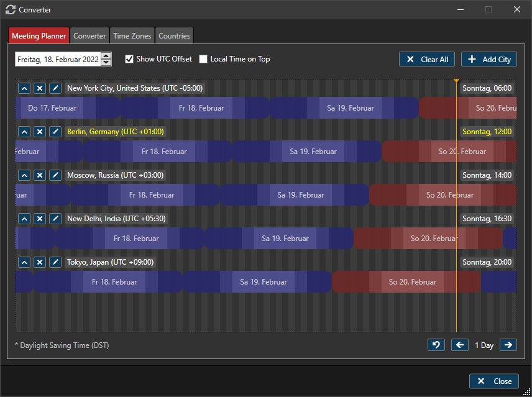Screen dimensions: 532x397
Task: Advance one day with right arrow
Action: pyautogui.click(x=508, y=345)
